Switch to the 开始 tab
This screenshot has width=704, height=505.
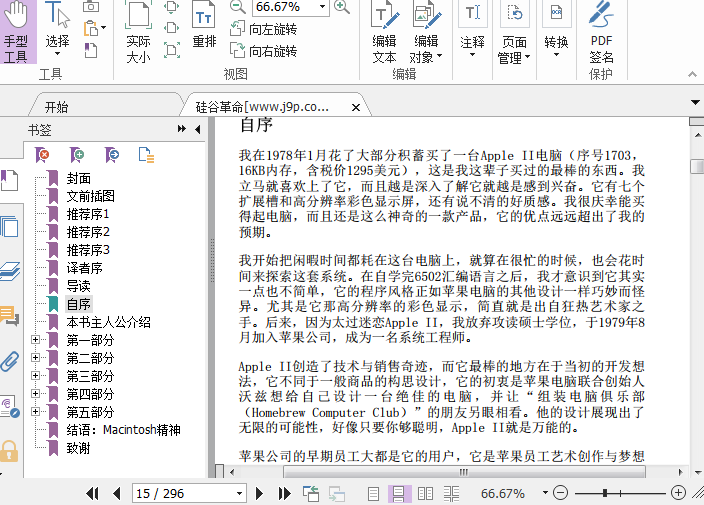57,107
